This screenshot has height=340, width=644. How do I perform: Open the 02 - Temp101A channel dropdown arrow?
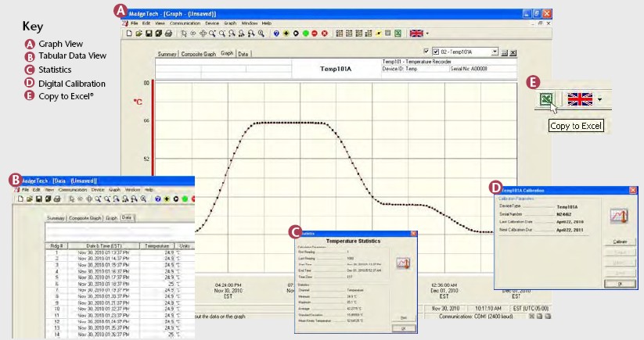(x=495, y=52)
